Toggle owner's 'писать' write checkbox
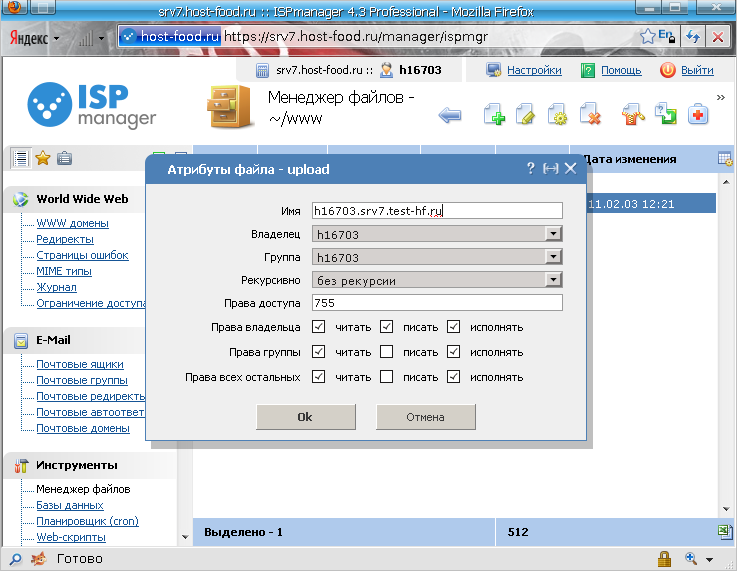The image size is (737, 571). 386,327
